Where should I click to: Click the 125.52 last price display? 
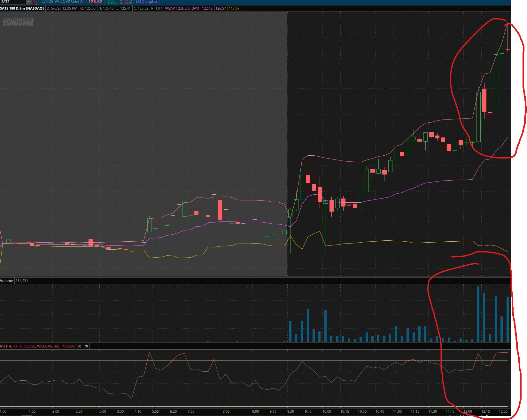(x=95, y=2)
